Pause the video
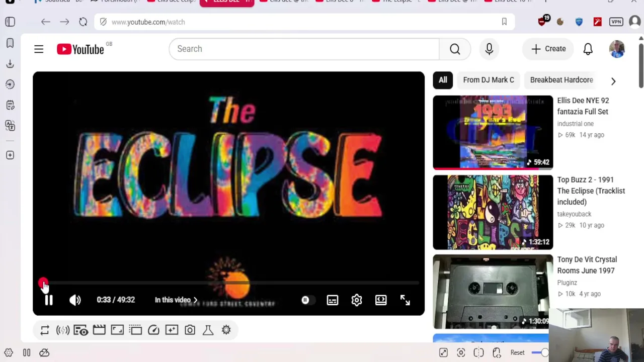 [49, 300]
